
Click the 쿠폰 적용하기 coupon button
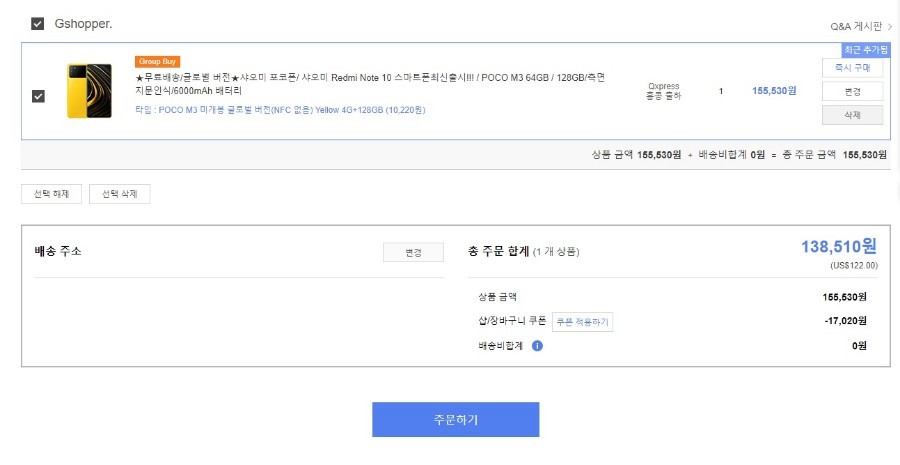click(x=582, y=322)
